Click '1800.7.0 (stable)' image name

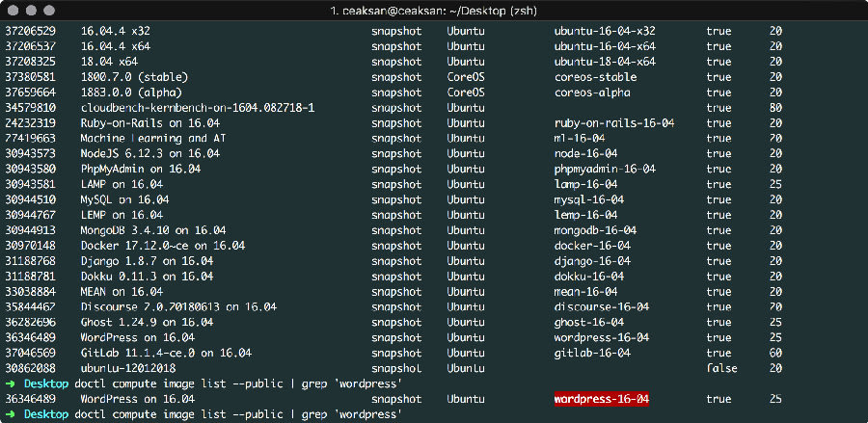tap(134, 77)
